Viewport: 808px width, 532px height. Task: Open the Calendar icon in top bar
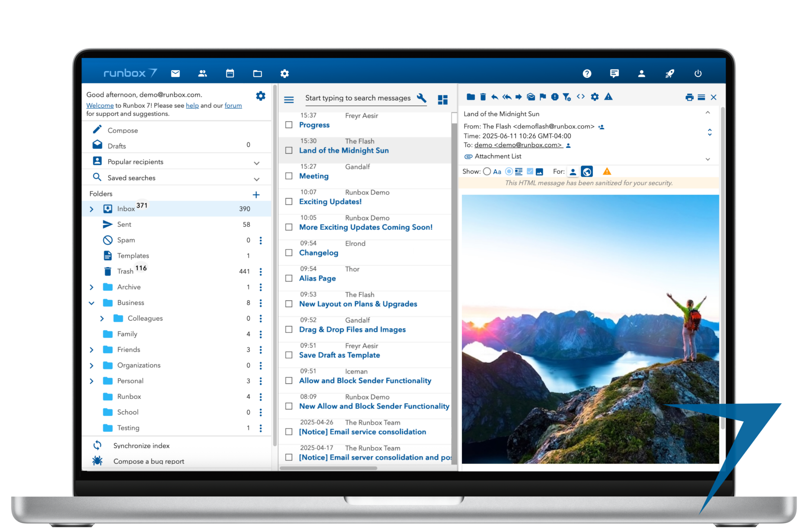(x=230, y=73)
